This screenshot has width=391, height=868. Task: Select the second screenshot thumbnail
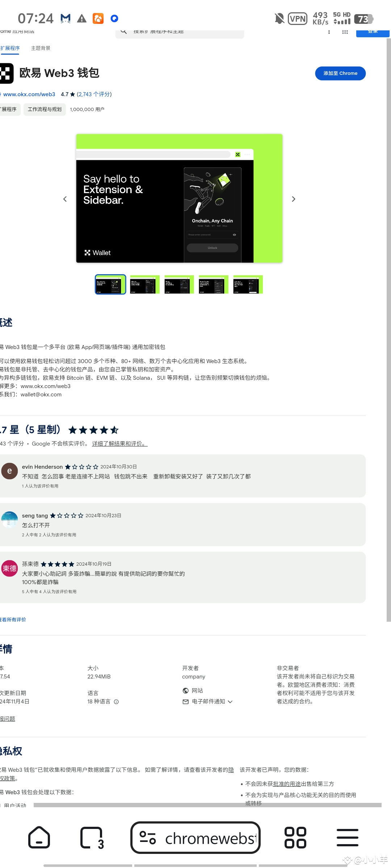point(145,285)
